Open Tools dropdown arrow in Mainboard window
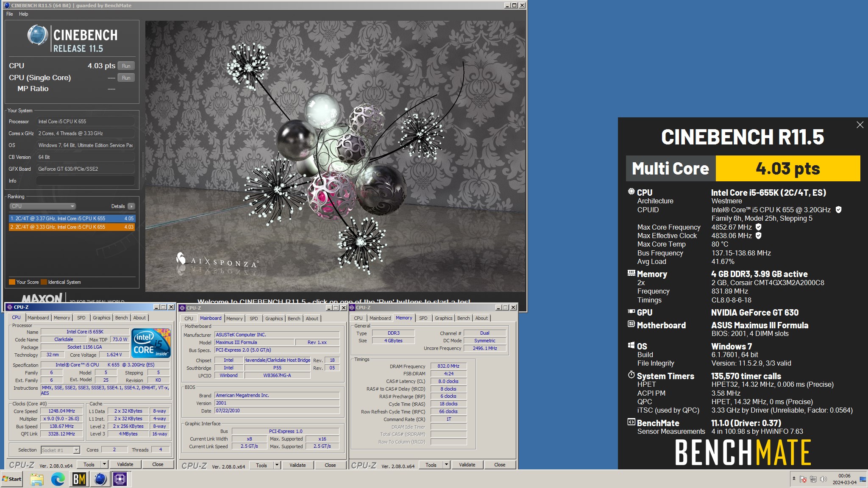The image size is (868, 488). pos(277,465)
